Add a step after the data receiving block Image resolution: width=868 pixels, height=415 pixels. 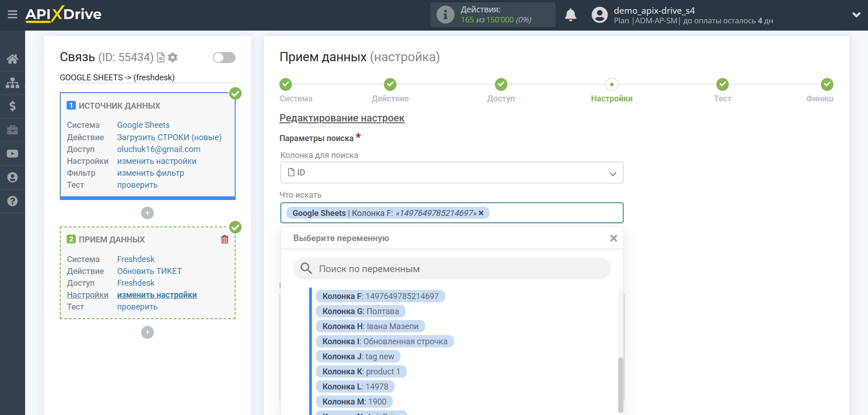(x=147, y=332)
